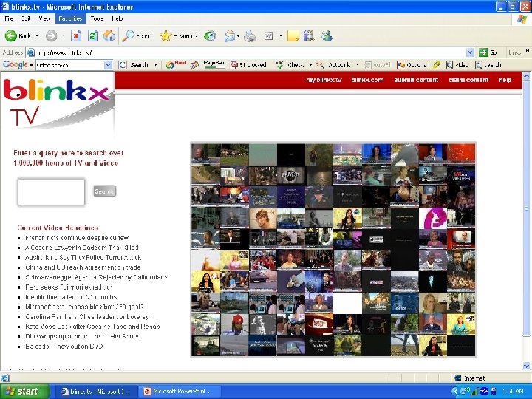Launch Messenger via the people icon

327,35
